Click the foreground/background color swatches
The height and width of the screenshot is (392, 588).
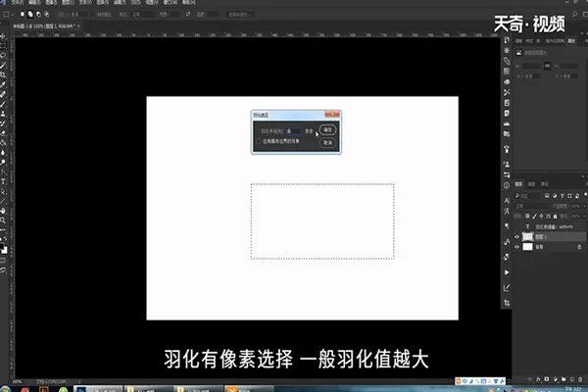[x=3, y=249]
